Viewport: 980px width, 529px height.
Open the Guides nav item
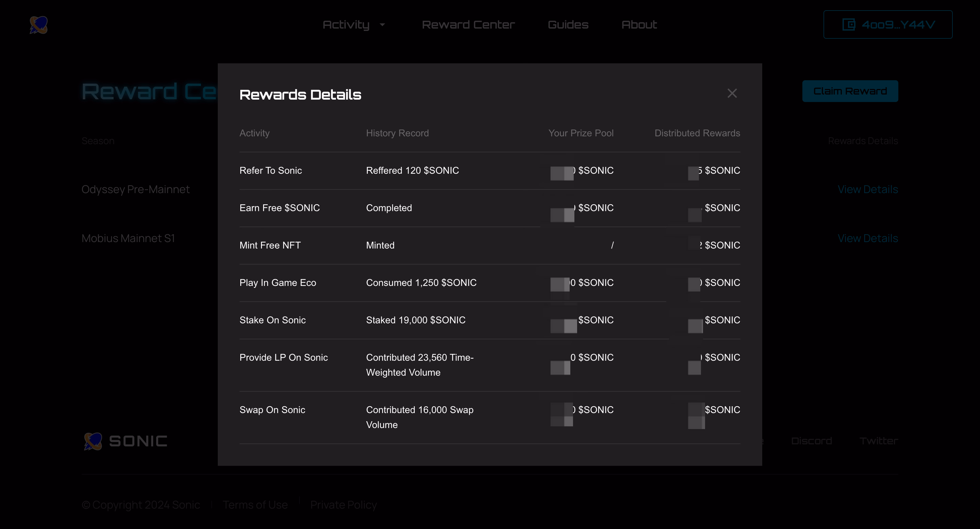[x=568, y=25]
